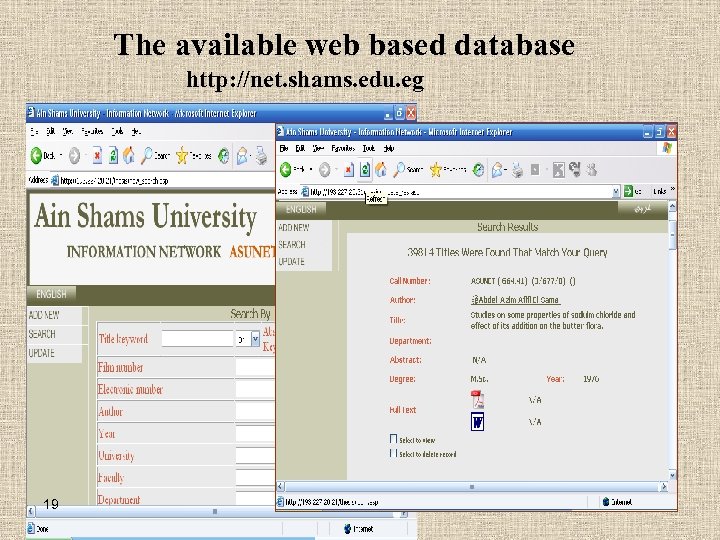The image size is (720, 540).
Task: Open author link Abdel Azim Afifi El Gama
Action: coord(515,300)
